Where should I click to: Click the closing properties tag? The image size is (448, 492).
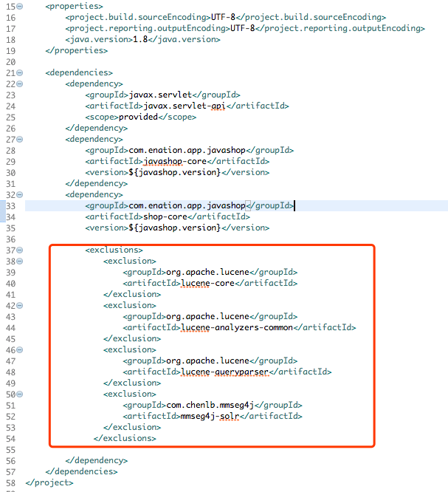[77, 50]
